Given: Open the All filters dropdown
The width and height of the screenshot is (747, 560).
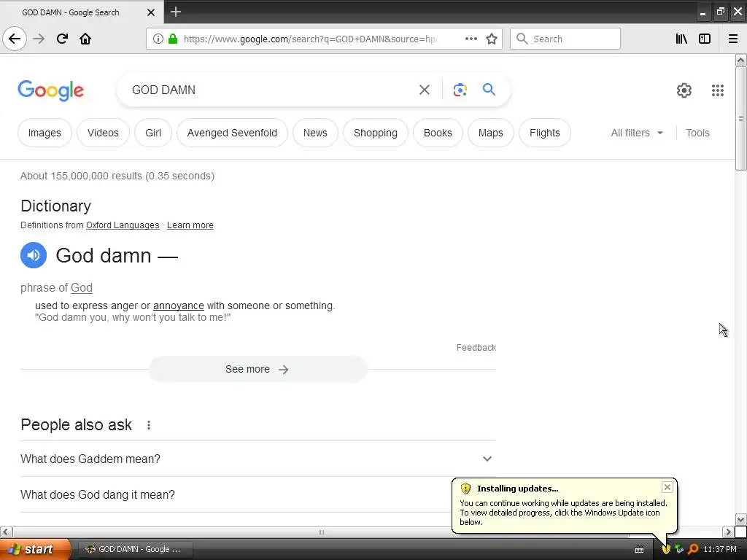Looking at the screenshot, I should [637, 133].
